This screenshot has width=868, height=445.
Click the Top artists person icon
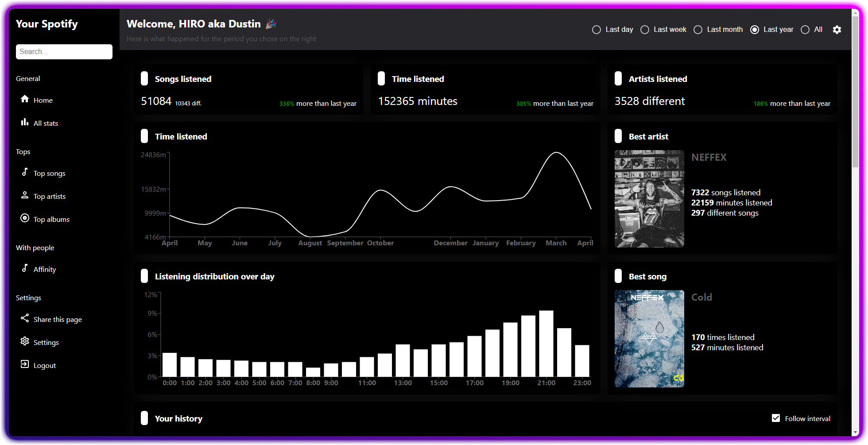coord(25,195)
